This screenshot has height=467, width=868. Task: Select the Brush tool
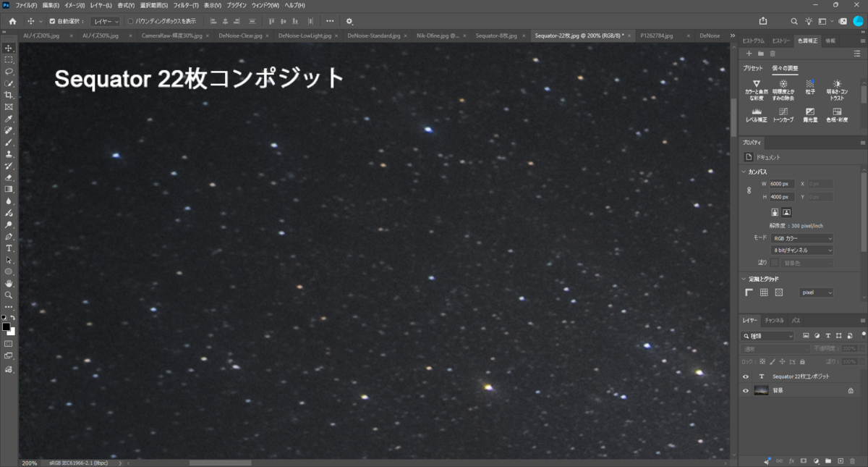9,142
